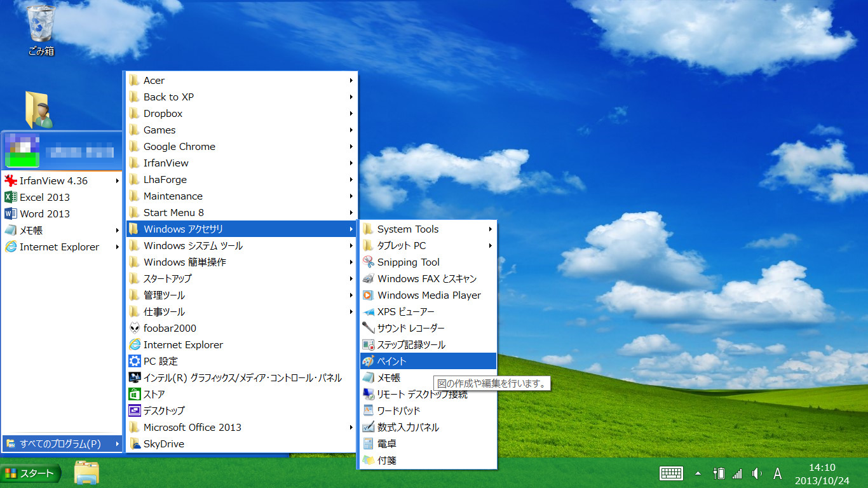
Task: Open メモ帳 in the pinned list
Action: 62,230
